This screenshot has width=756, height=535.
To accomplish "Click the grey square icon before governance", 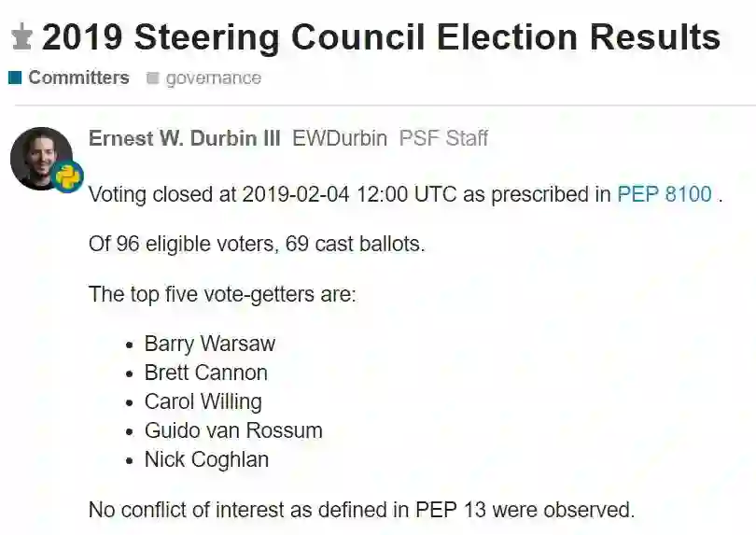I will (x=153, y=78).
